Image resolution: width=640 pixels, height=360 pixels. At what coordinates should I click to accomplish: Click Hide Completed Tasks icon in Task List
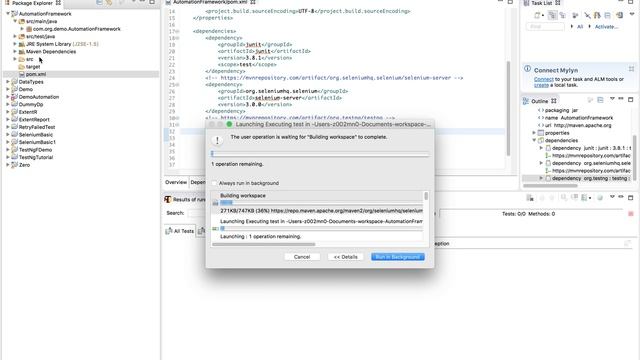tap(587, 16)
